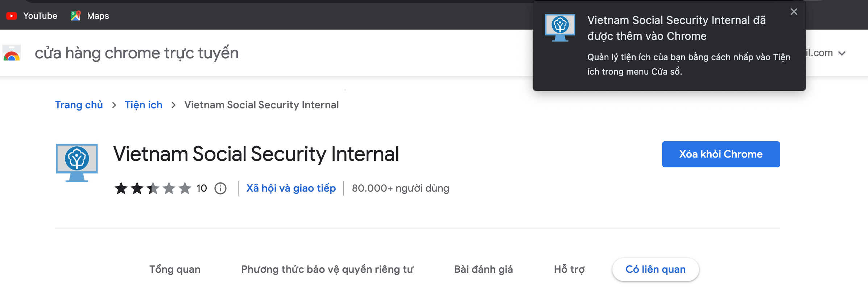Open the Tổng quan tab

pyautogui.click(x=175, y=269)
